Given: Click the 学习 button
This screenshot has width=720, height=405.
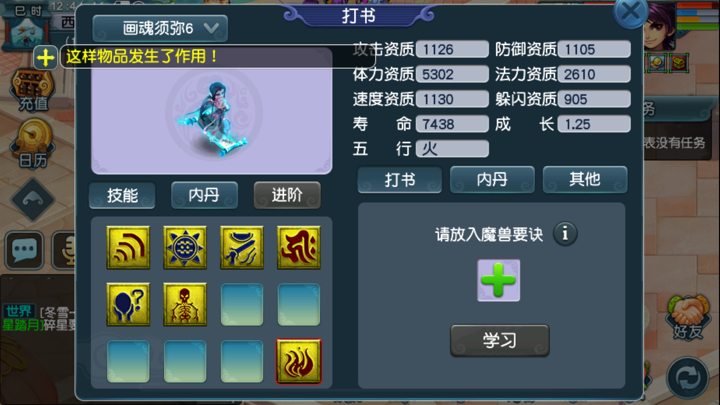Looking at the screenshot, I should tap(500, 340).
